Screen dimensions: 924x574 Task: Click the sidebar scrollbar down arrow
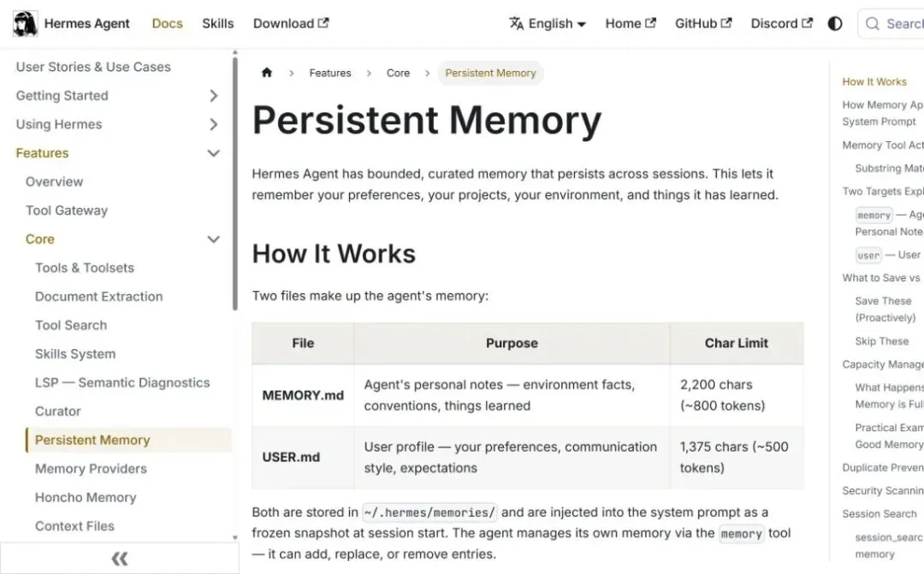click(235, 537)
